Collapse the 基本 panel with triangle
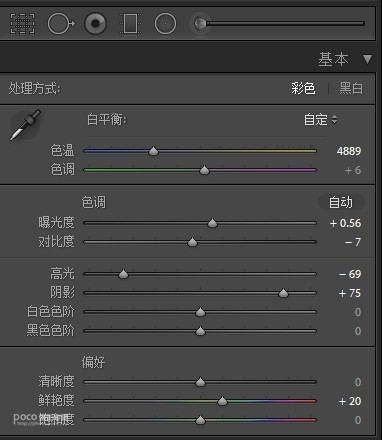 [x=367, y=60]
